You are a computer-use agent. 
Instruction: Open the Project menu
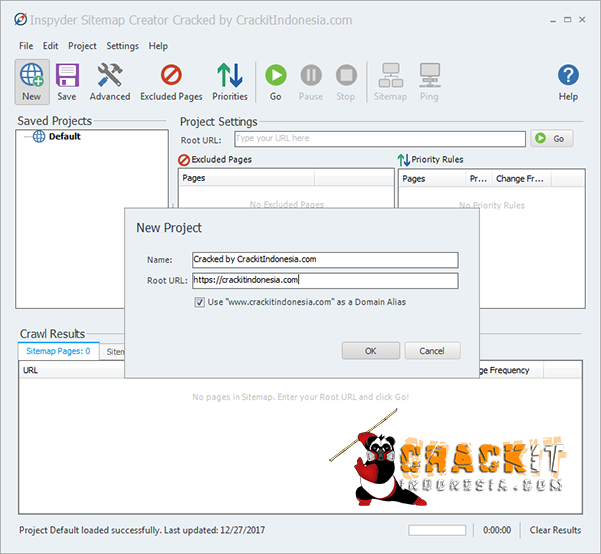pyautogui.click(x=82, y=46)
